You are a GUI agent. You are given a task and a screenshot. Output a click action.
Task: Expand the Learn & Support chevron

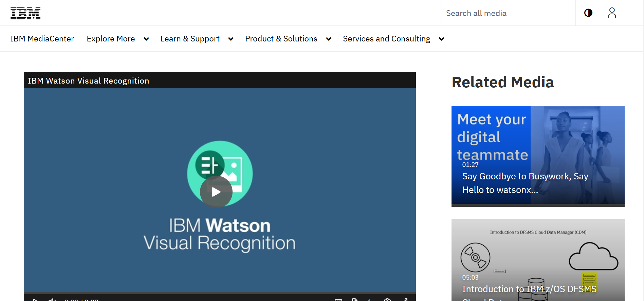coord(231,39)
